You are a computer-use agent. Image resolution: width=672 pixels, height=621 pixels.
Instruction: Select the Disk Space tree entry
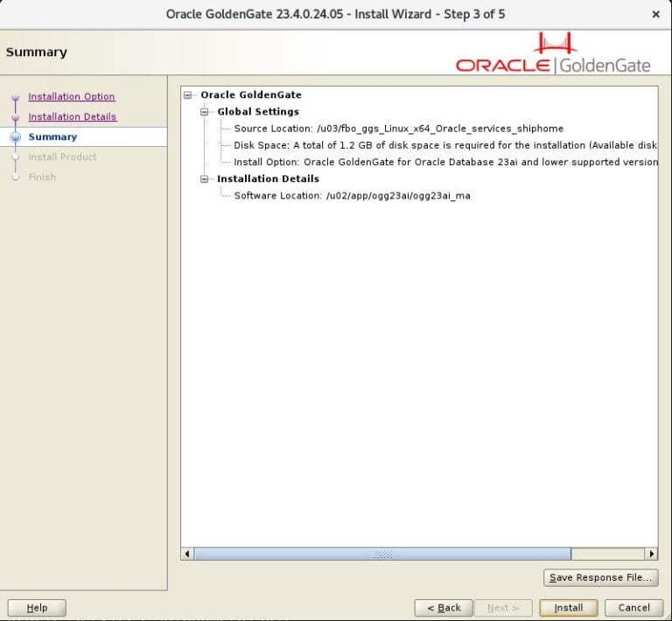(x=444, y=145)
